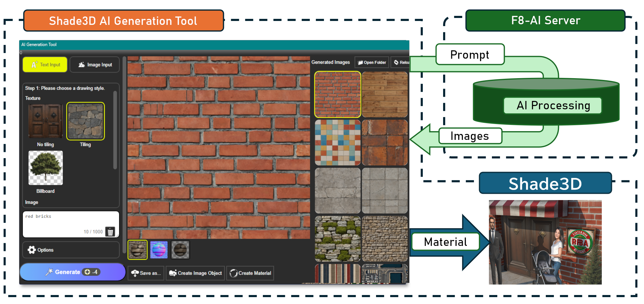Select the mossy stone wall image
The width and height of the screenshot is (644, 304).
(337, 239)
